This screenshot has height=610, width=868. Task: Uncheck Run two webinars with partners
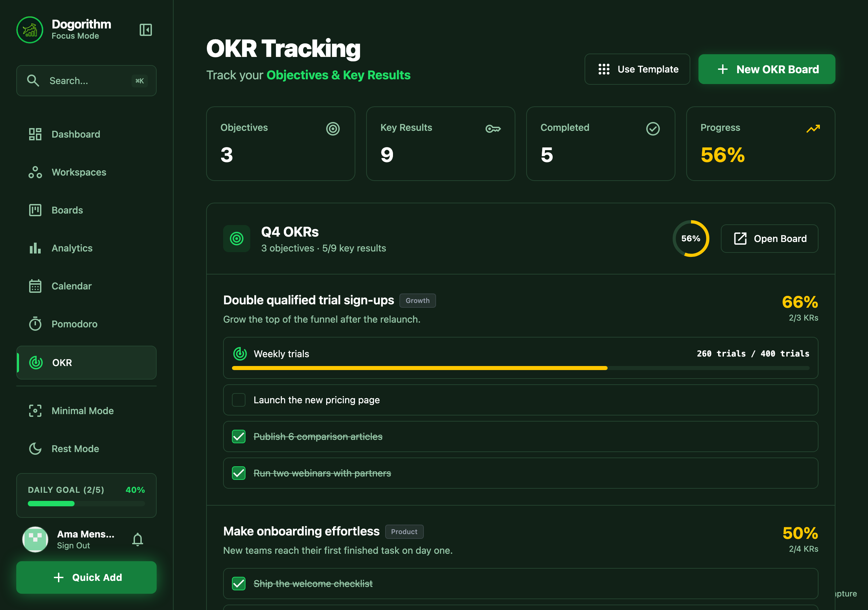[x=239, y=473]
